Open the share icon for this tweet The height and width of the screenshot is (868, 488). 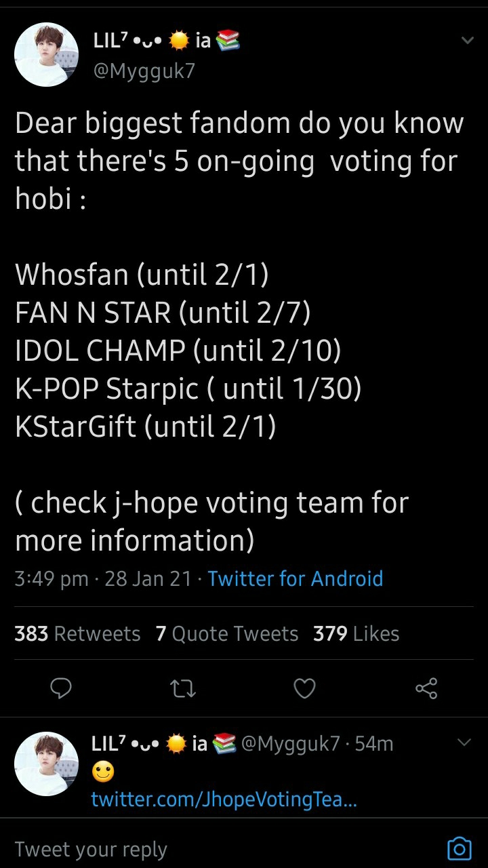tap(426, 689)
